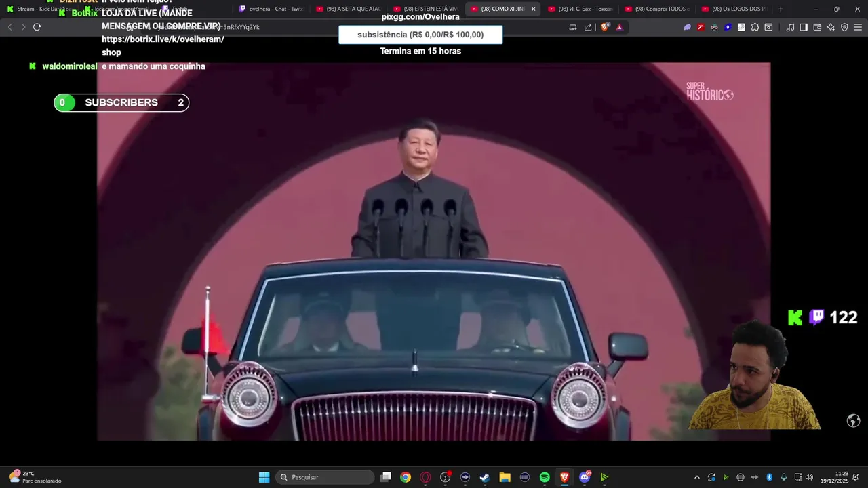Share this page via share icon

(588, 27)
